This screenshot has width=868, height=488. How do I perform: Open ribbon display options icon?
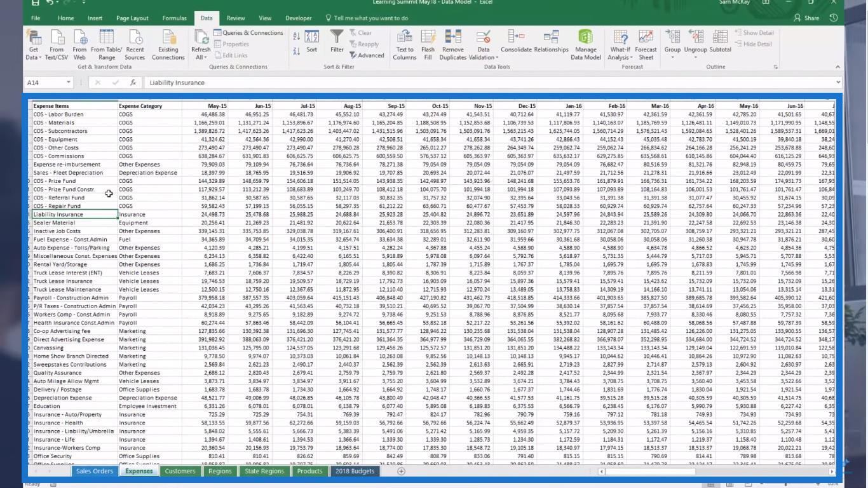766,2
